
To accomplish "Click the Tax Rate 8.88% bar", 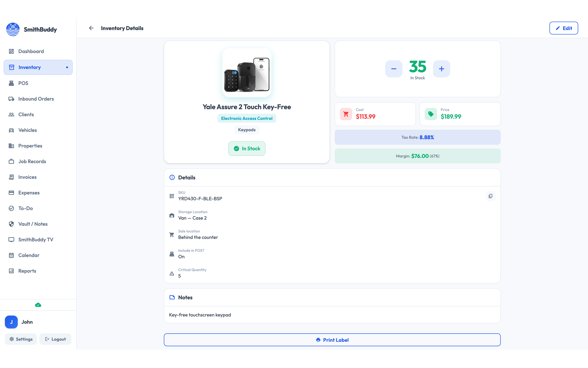I will [417, 137].
